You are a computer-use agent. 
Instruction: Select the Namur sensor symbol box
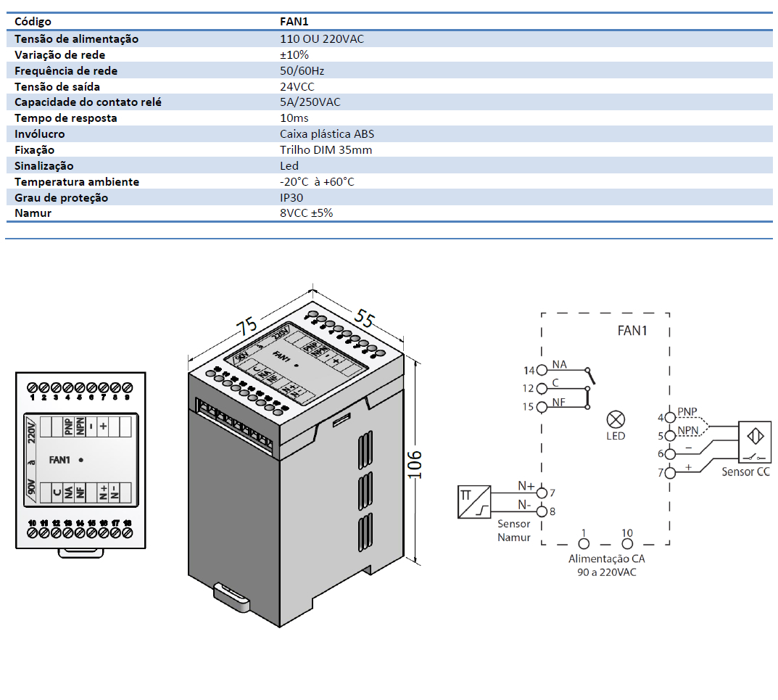474,501
